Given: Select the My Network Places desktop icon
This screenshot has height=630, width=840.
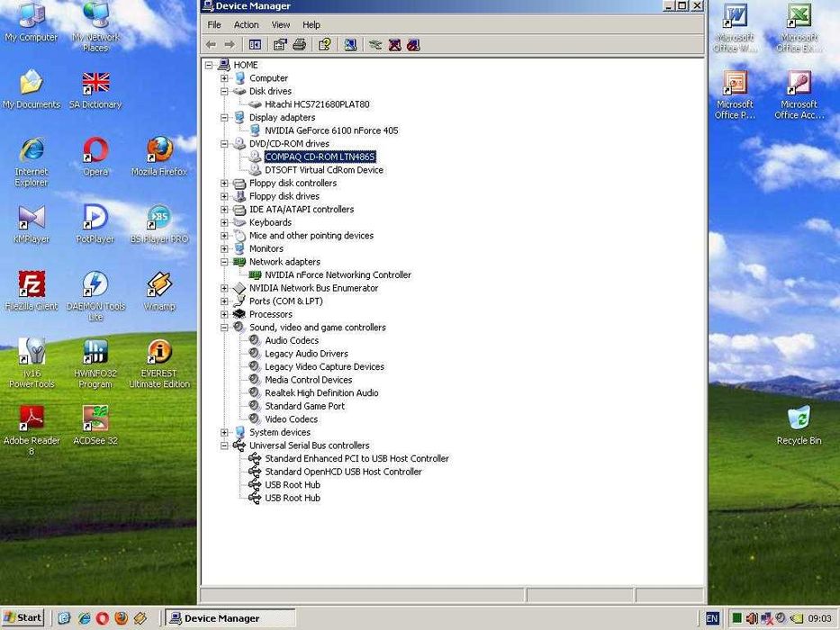Looking at the screenshot, I should coord(95,27).
